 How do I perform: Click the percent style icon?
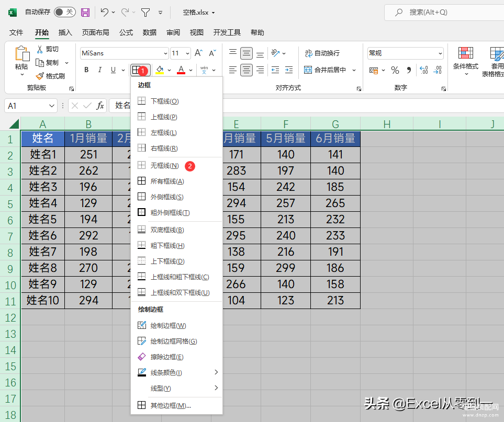(395, 70)
